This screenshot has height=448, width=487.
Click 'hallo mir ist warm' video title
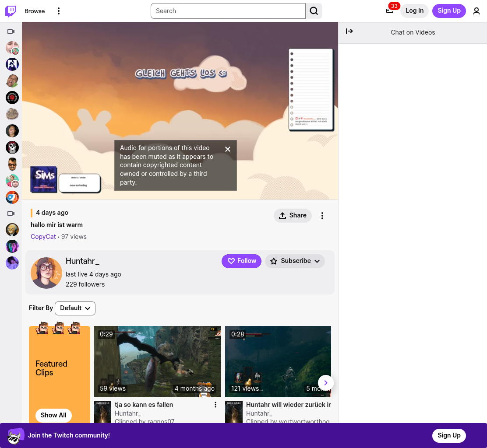pos(56,225)
